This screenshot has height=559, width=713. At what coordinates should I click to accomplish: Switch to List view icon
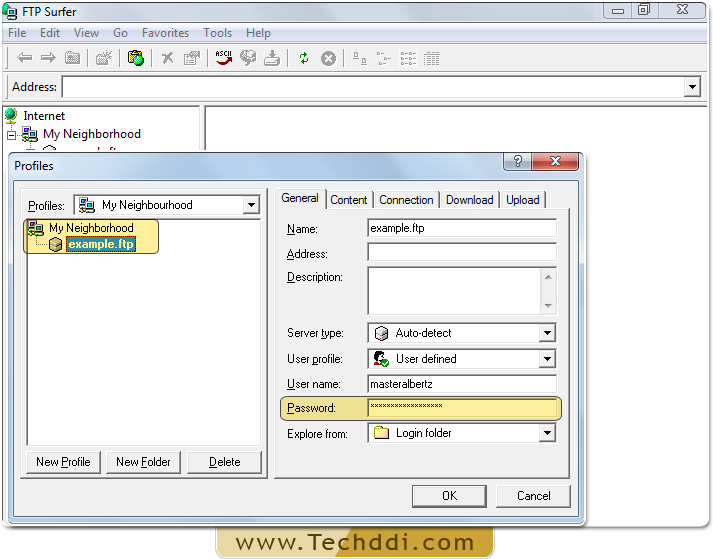click(408, 58)
